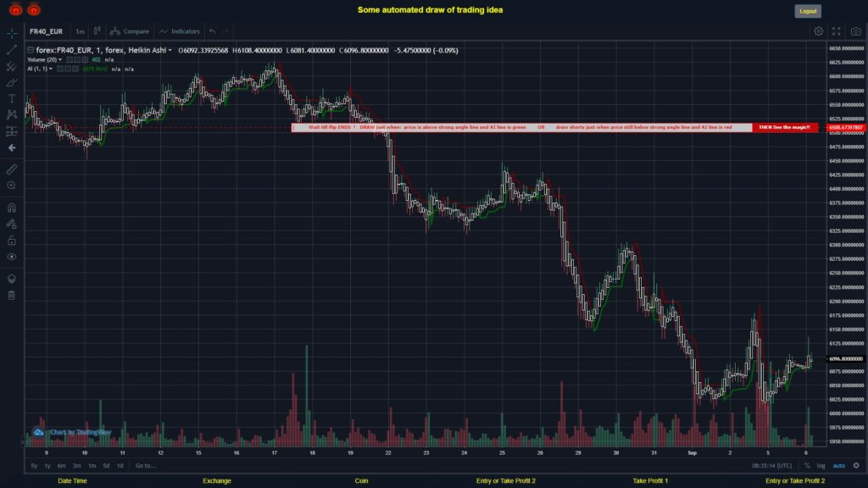Click the Logout button
This screenshot has height=488, width=868.
808,11
